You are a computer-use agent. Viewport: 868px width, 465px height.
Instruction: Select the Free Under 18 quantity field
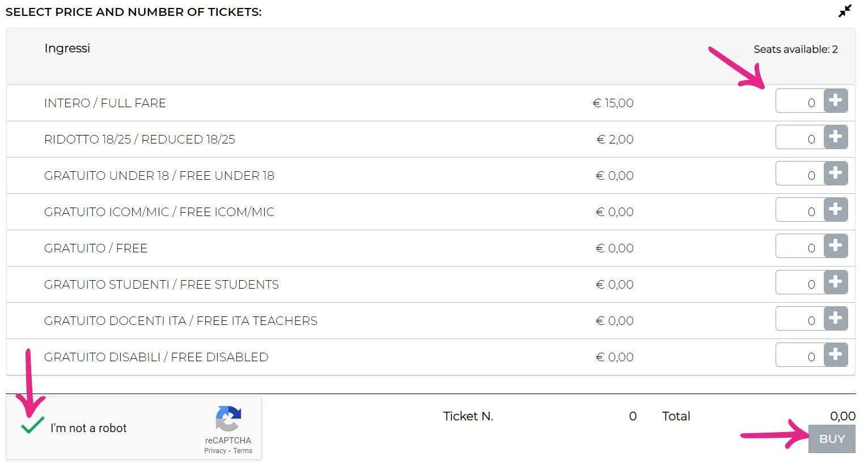799,175
